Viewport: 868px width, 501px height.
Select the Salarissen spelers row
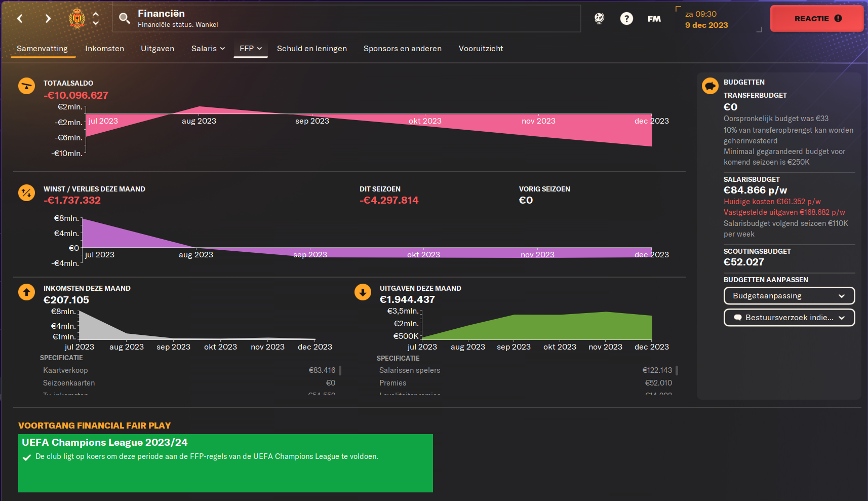[526, 370]
